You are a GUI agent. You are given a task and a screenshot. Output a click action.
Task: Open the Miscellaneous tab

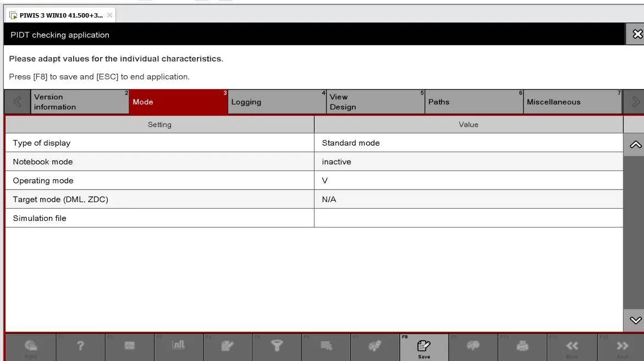(573, 102)
